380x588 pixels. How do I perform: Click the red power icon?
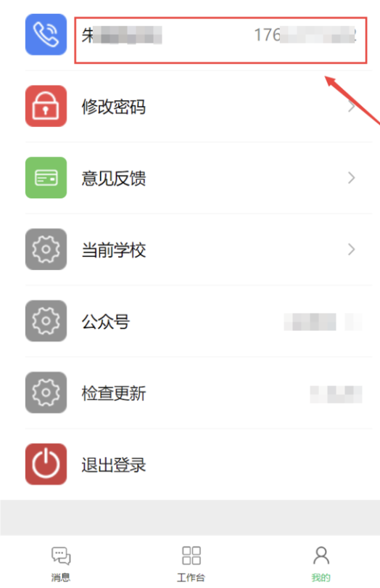46,465
